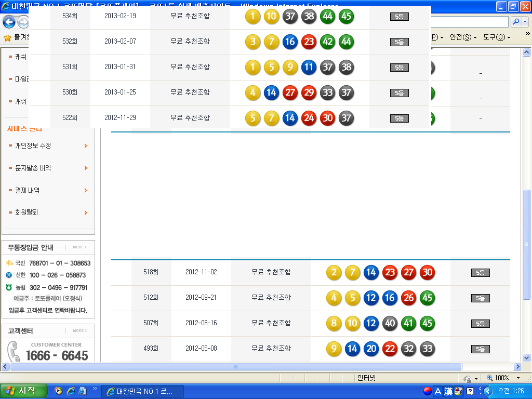Click the search magnifier icon
532x399 pixels.
516,22
